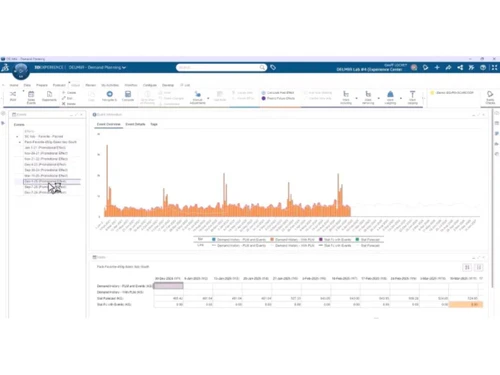Collapse the Pack-Favorite product tree node
Viewport: 500px width, 375px height.
(x=20, y=142)
